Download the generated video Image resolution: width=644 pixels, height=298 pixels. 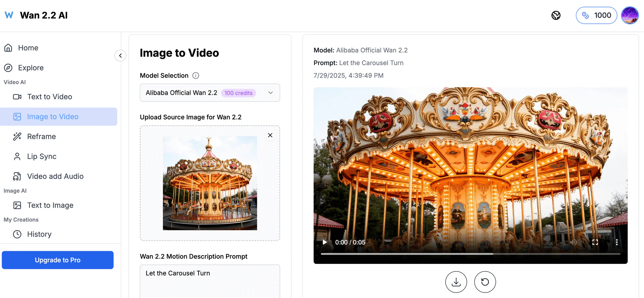(456, 282)
